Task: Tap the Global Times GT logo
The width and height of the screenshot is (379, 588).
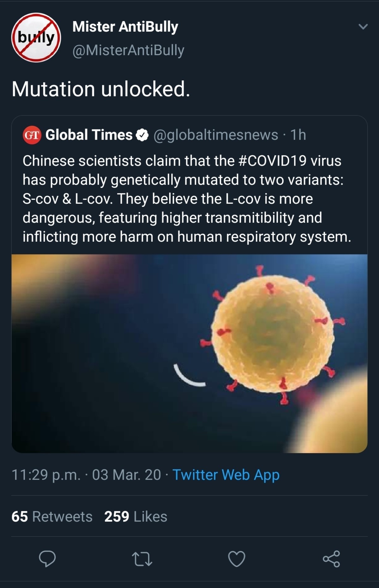Action: click(x=32, y=135)
